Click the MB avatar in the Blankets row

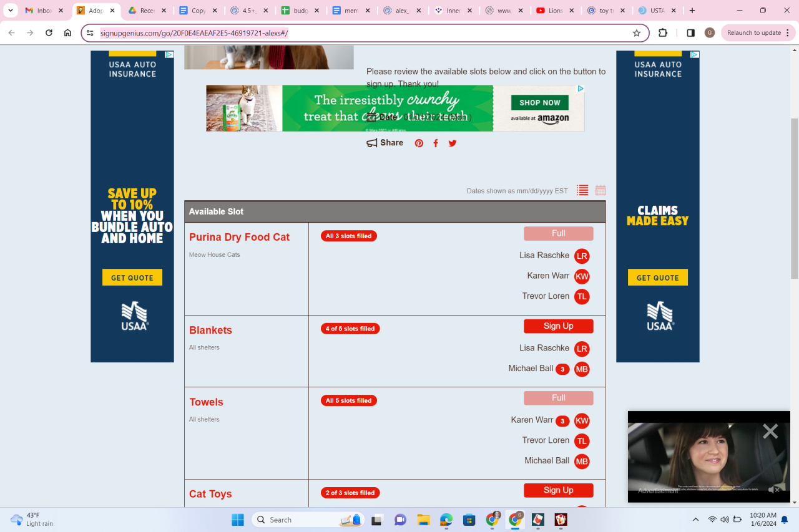[582, 369]
